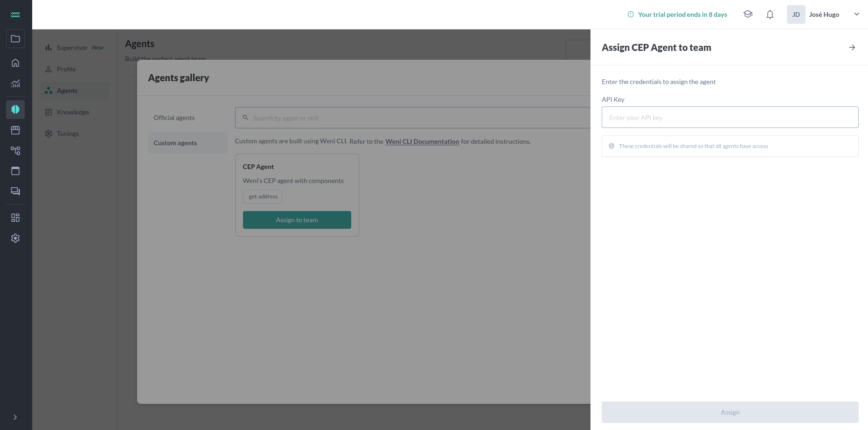The width and height of the screenshot is (868, 430).
Task: Open the settings gear in sidebar
Action: [15, 238]
